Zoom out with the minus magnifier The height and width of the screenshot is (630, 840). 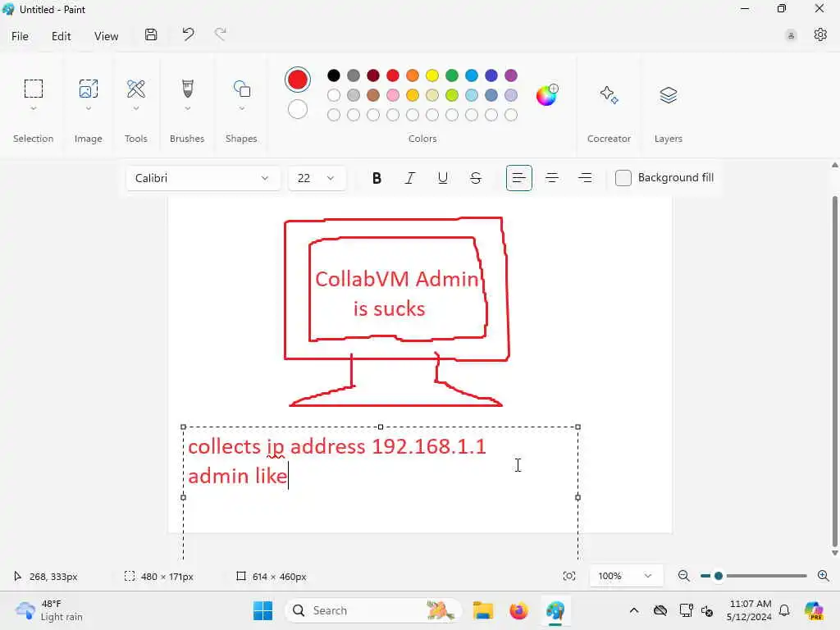click(x=683, y=576)
